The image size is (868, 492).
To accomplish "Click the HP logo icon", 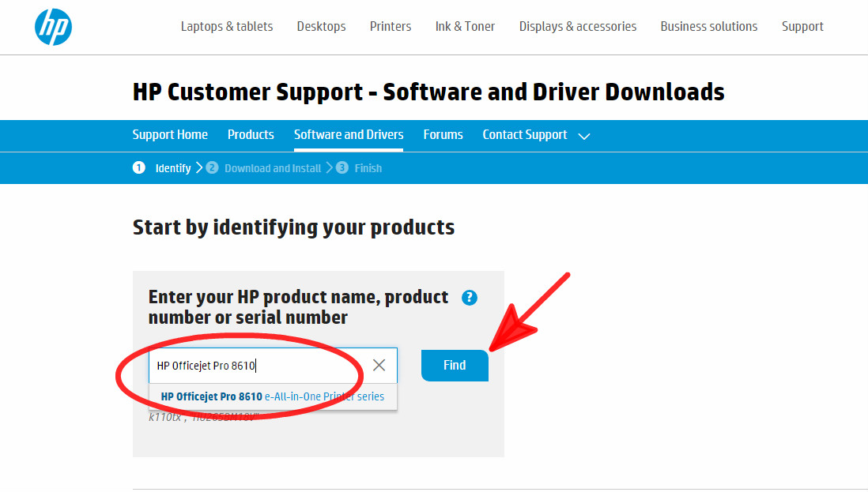I will click(x=53, y=27).
